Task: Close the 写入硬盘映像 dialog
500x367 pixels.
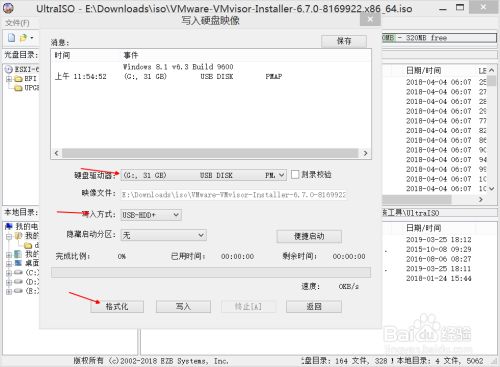Action: [x=370, y=20]
